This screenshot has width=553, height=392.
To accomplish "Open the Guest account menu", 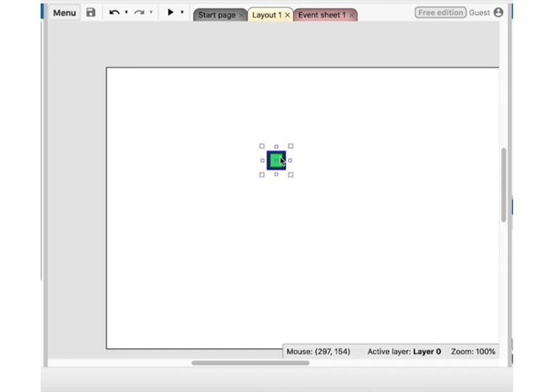I will pos(479,13).
